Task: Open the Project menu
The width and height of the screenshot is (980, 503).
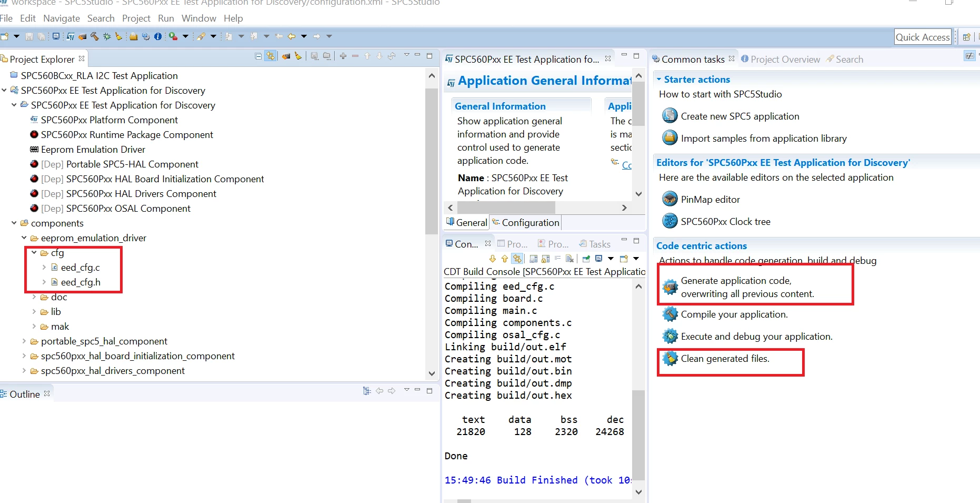Action: [136, 18]
